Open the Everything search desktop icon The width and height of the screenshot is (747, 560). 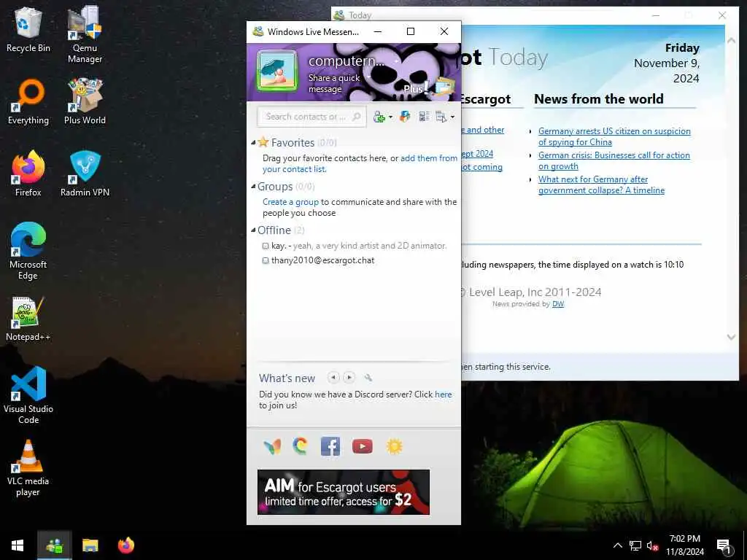click(x=28, y=101)
